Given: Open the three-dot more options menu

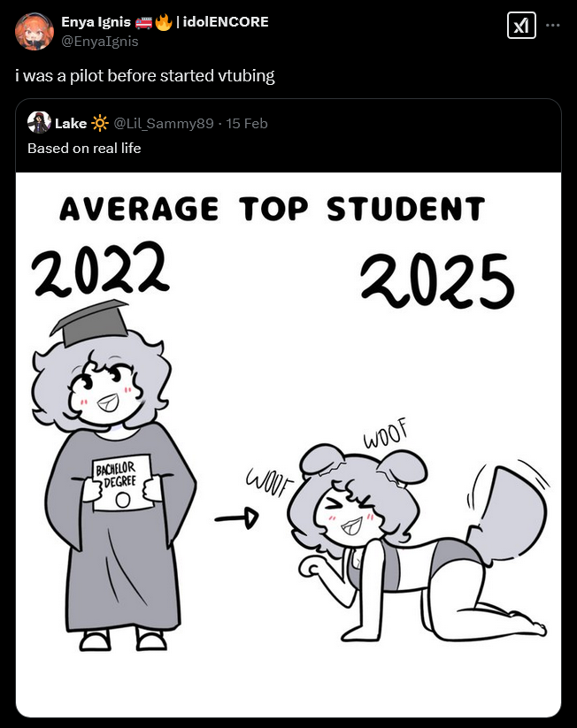Looking at the screenshot, I should (553, 26).
